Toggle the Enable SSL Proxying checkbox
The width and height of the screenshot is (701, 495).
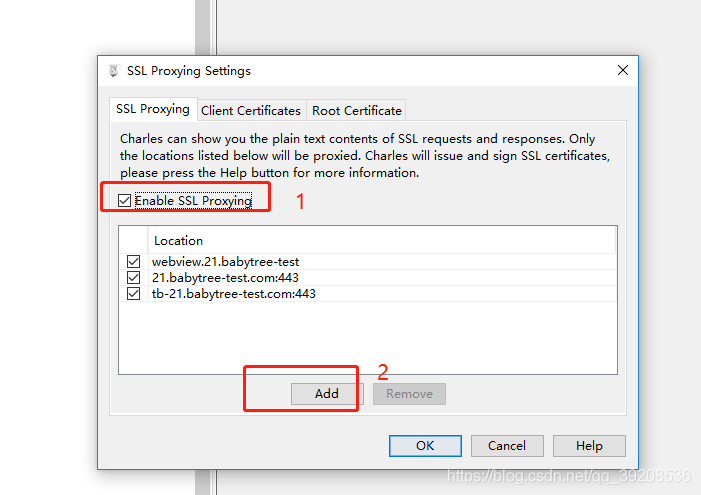(x=125, y=201)
